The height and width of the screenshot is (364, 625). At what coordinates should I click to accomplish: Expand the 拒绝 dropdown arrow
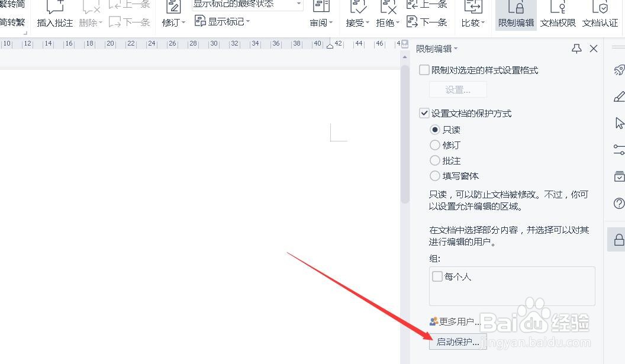(397, 22)
